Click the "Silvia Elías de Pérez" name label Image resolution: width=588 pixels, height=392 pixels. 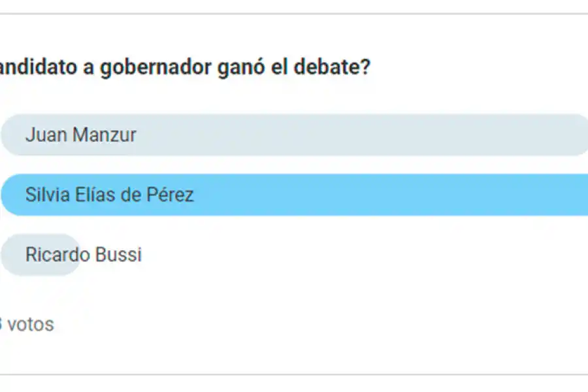pos(110,195)
